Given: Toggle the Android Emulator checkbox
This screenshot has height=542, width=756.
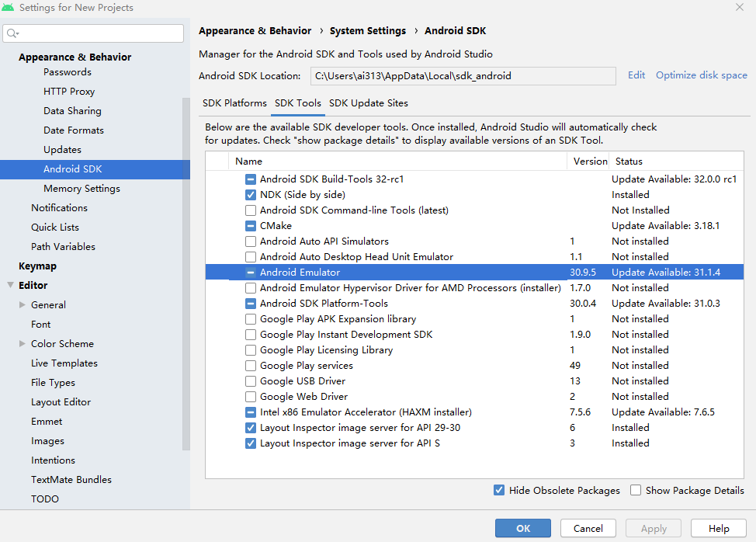Looking at the screenshot, I should point(250,273).
